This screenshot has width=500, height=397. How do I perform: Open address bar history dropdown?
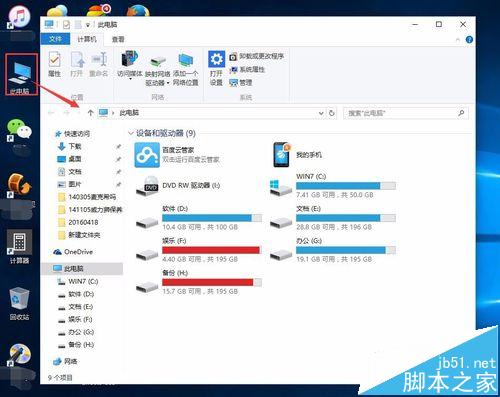coord(321,113)
